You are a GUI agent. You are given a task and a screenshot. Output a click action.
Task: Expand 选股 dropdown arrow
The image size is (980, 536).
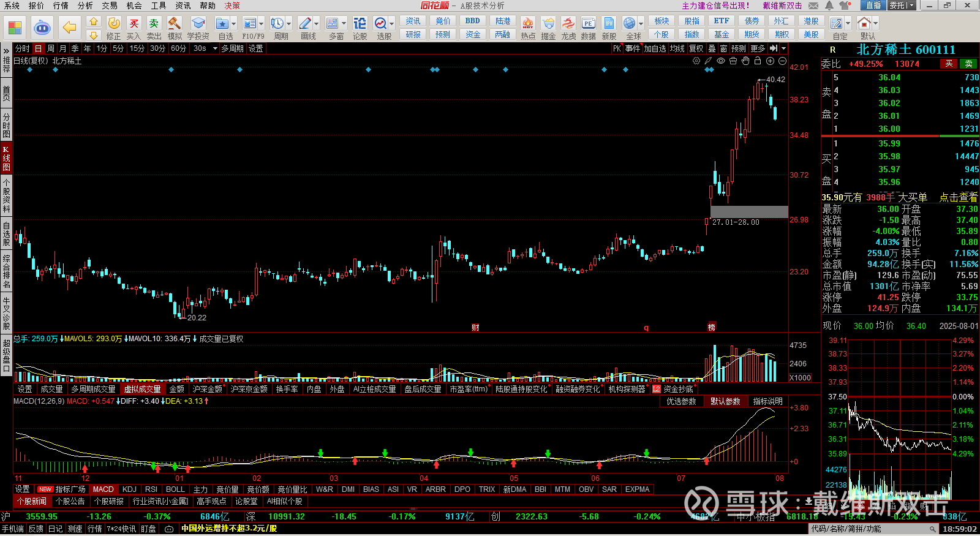click(392, 24)
